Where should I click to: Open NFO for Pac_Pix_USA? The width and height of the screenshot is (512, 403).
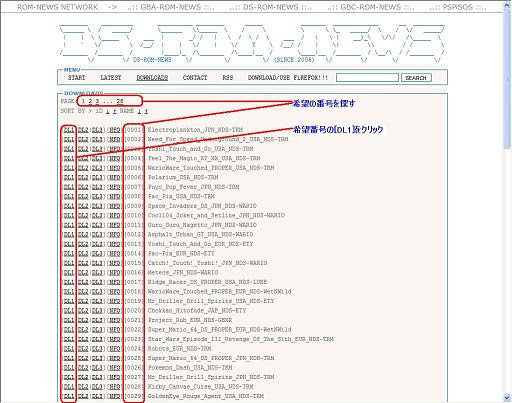(115, 196)
